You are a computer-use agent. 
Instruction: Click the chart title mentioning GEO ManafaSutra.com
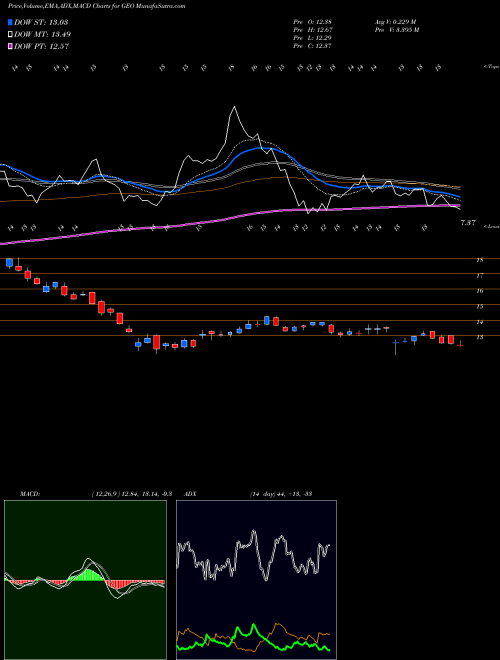[97, 7]
